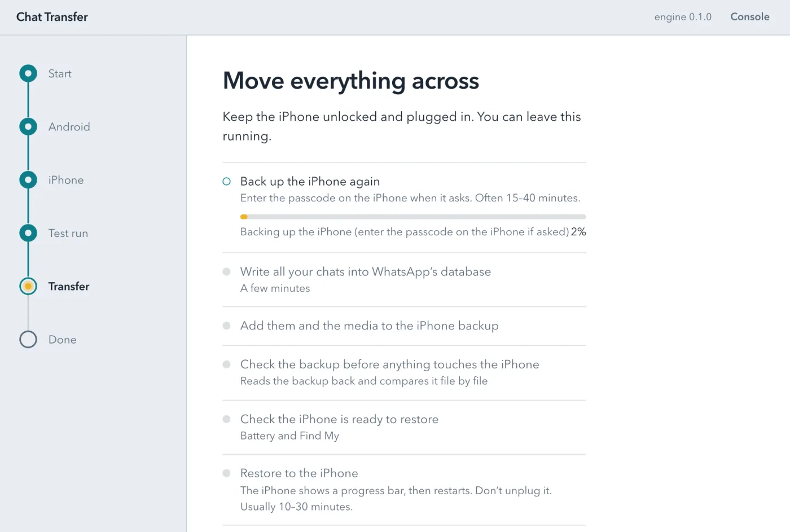Click 'Restore to the iPhone' step title
The image size is (790, 532).
[299, 473]
